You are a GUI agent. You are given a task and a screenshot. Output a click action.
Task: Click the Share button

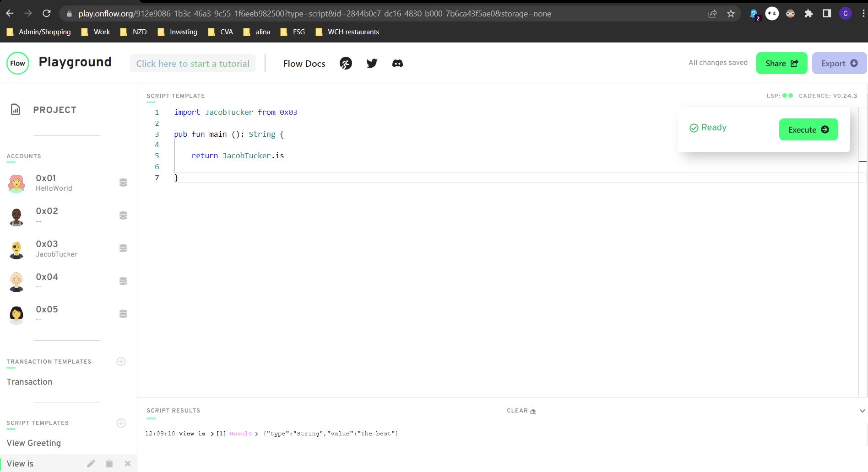tap(782, 63)
